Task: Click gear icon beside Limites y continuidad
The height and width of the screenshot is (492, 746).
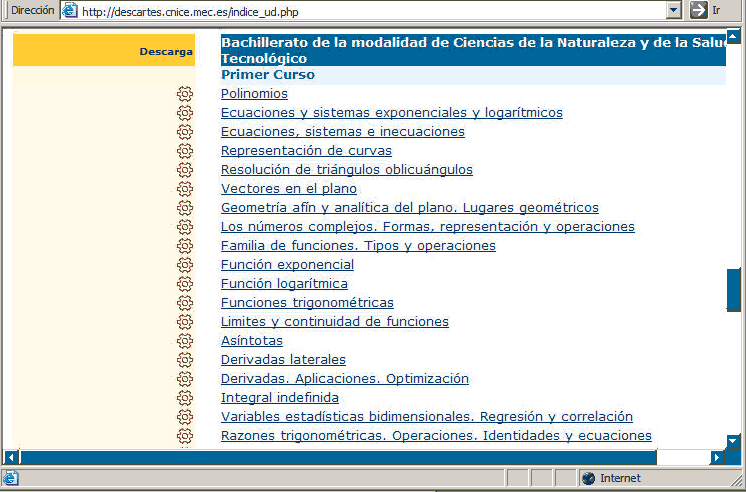Action: (x=185, y=322)
